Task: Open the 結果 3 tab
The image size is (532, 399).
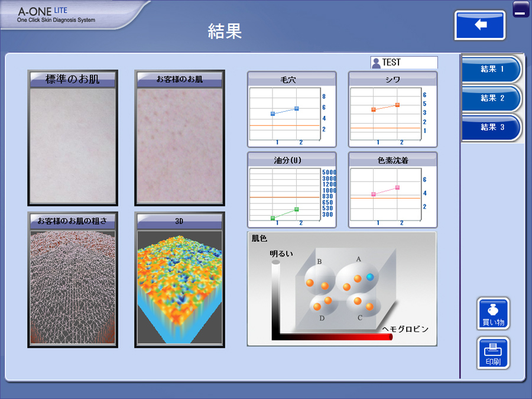Action: [492, 127]
